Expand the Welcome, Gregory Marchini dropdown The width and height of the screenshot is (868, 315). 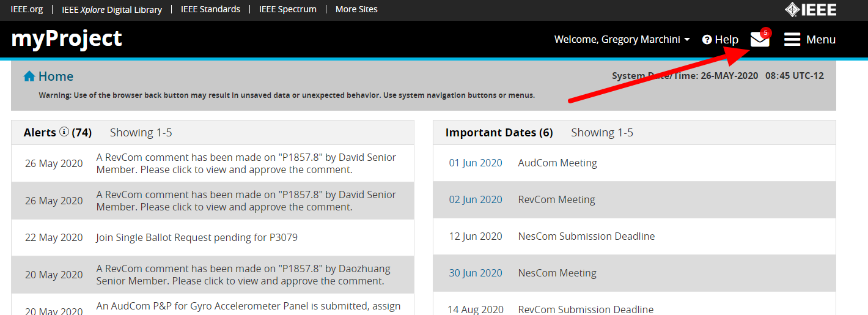[622, 40]
